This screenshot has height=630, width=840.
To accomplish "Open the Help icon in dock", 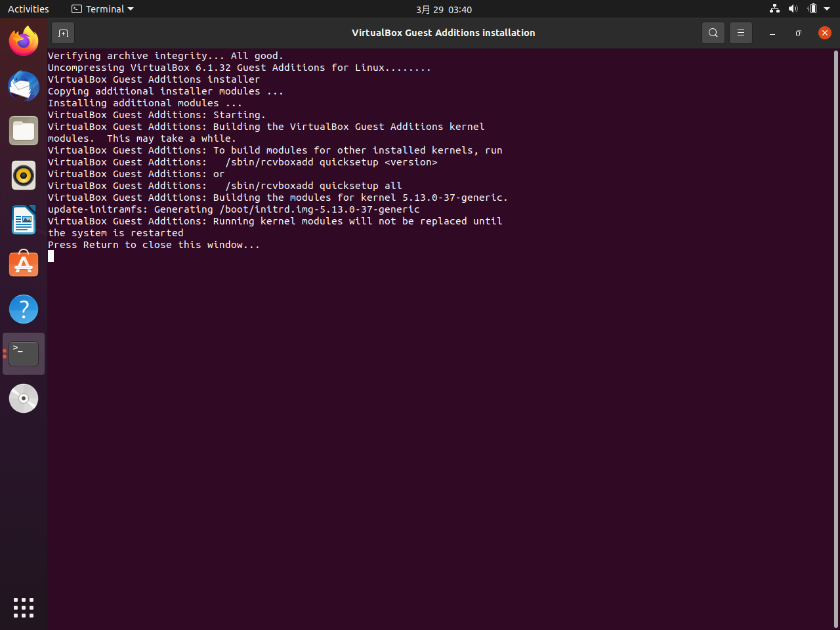I will pos(24,309).
